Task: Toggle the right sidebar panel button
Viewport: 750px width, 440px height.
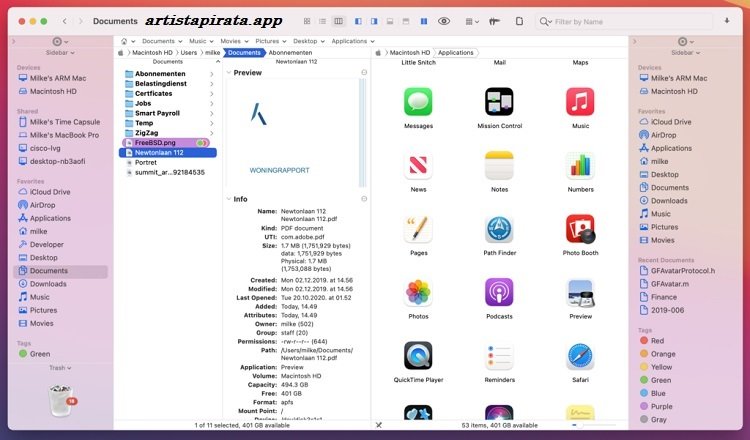Action: tap(374, 21)
